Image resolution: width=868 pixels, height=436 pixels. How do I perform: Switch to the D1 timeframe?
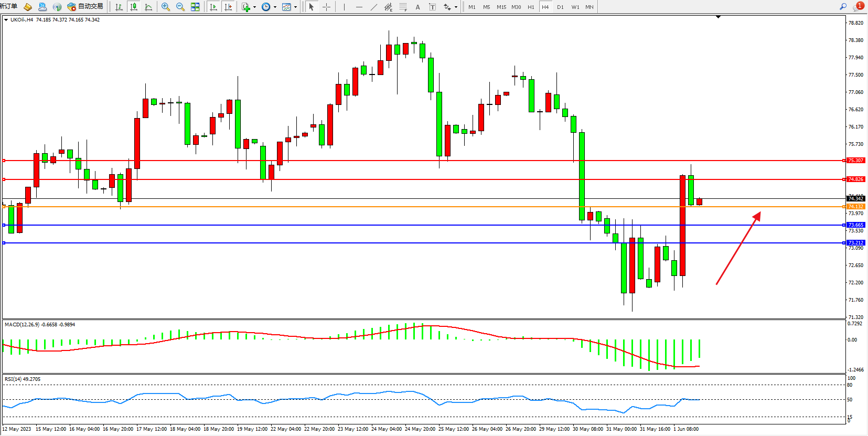[x=560, y=7]
